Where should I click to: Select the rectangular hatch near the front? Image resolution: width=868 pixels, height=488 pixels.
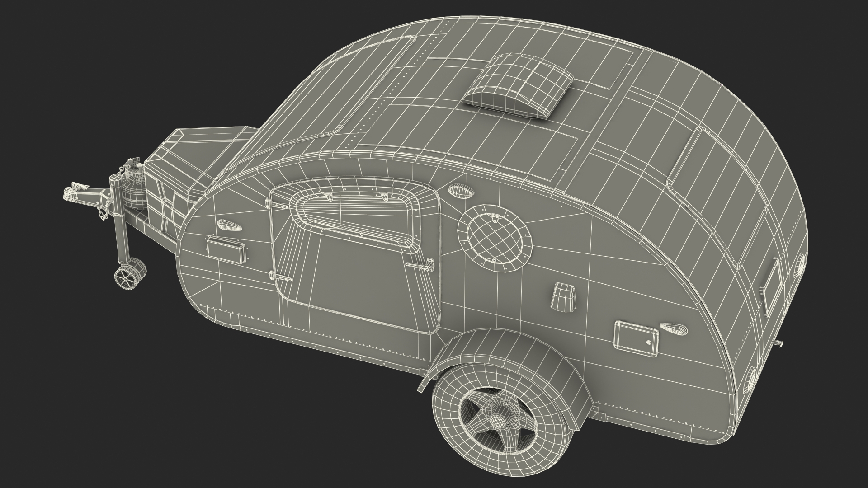pyautogui.click(x=226, y=249)
